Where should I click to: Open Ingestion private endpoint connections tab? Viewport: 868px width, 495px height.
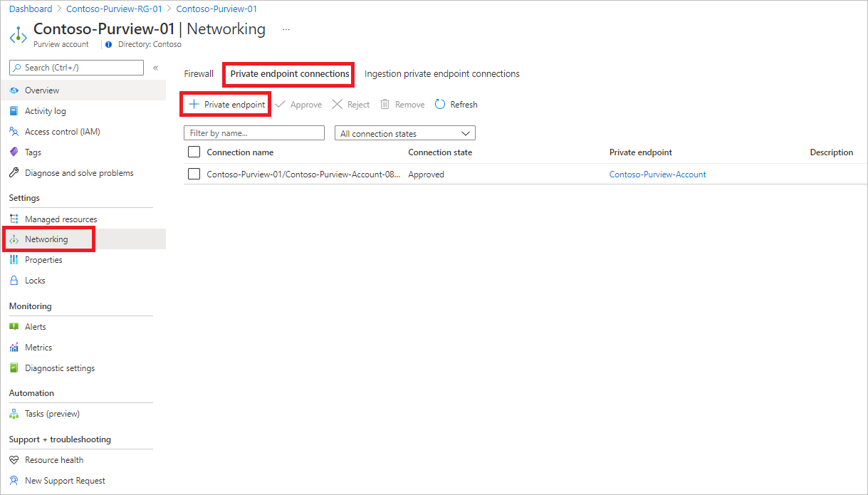pos(441,73)
